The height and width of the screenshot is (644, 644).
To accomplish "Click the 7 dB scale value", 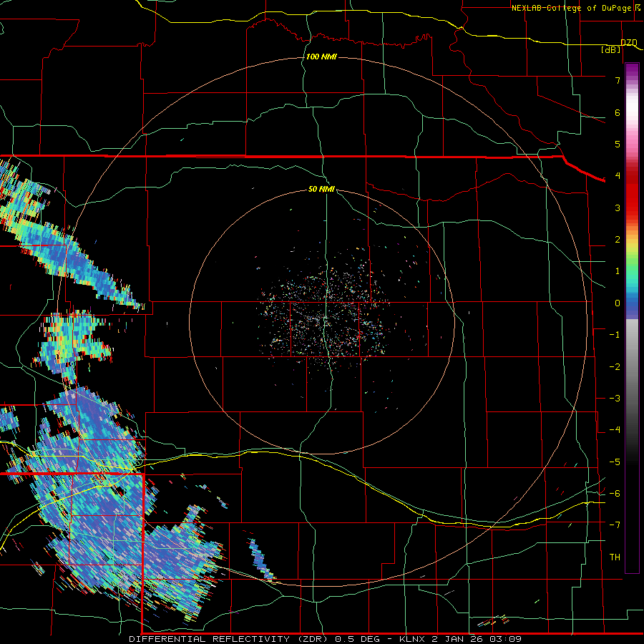I will (x=618, y=80).
